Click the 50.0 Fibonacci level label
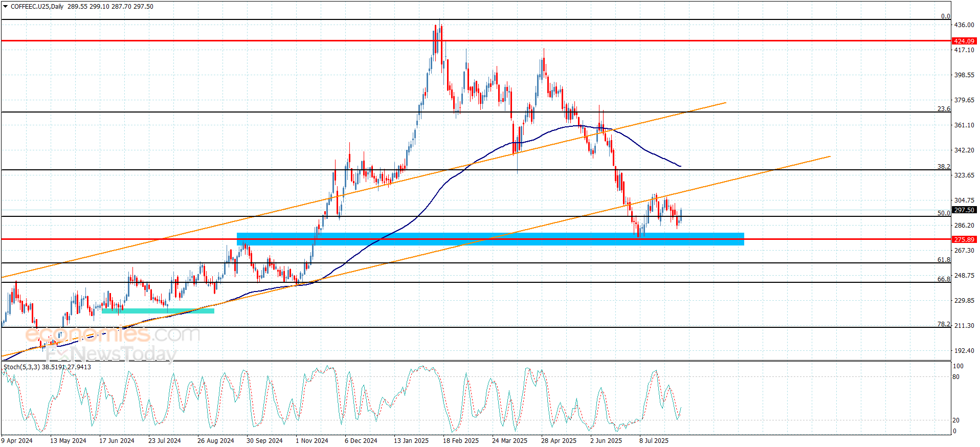This screenshot has width=980, height=447. click(x=944, y=213)
